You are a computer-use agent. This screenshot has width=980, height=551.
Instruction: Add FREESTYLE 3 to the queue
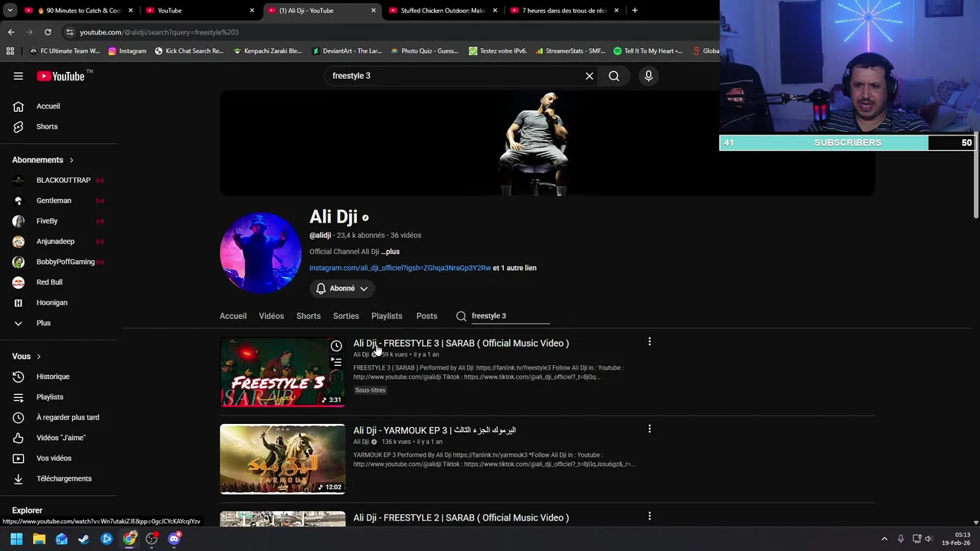click(336, 362)
